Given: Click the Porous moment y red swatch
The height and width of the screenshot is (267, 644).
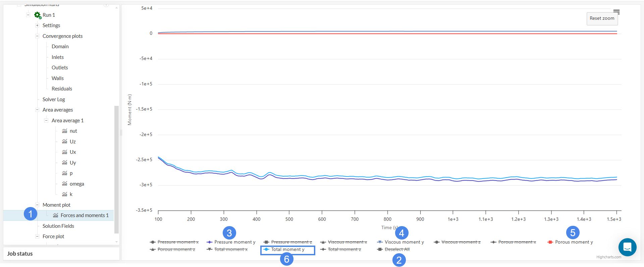Looking at the screenshot, I should 550,242.
